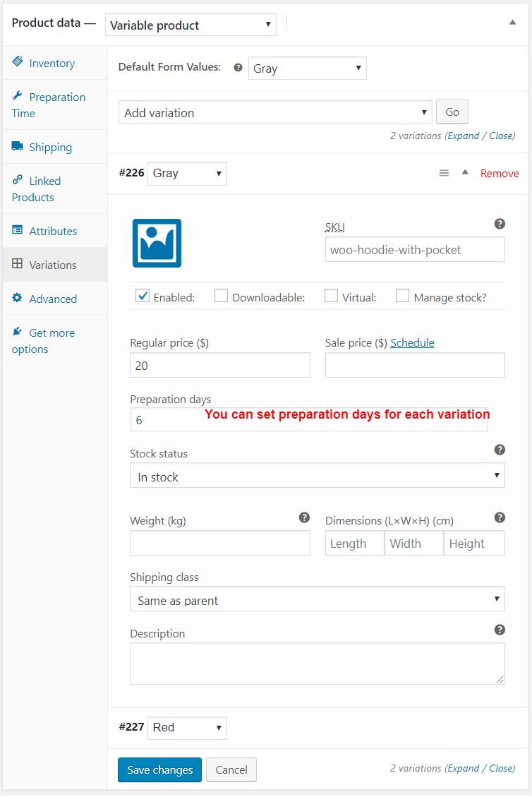Collapse variation #226 with the arrow
532x797 pixels.
pyautogui.click(x=465, y=172)
